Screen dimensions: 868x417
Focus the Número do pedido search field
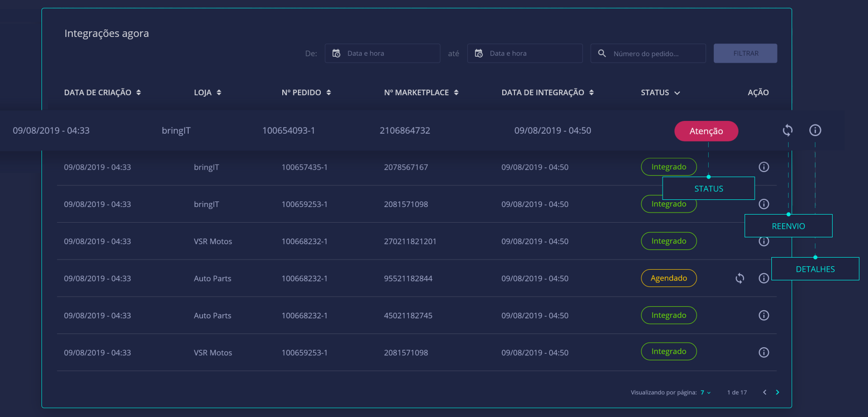click(x=648, y=53)
